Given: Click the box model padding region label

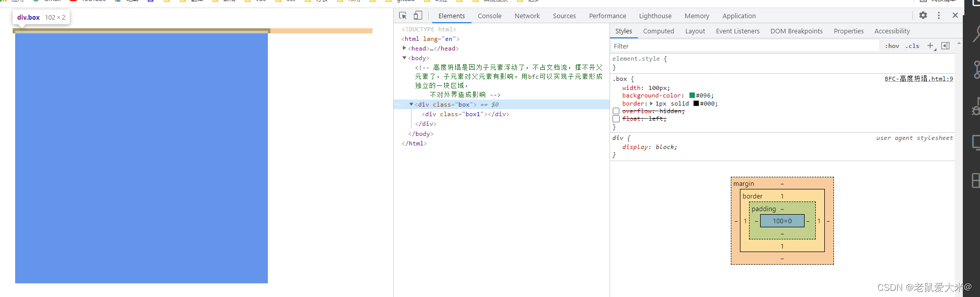Looking at the screenshot, I should pos(764,209).
